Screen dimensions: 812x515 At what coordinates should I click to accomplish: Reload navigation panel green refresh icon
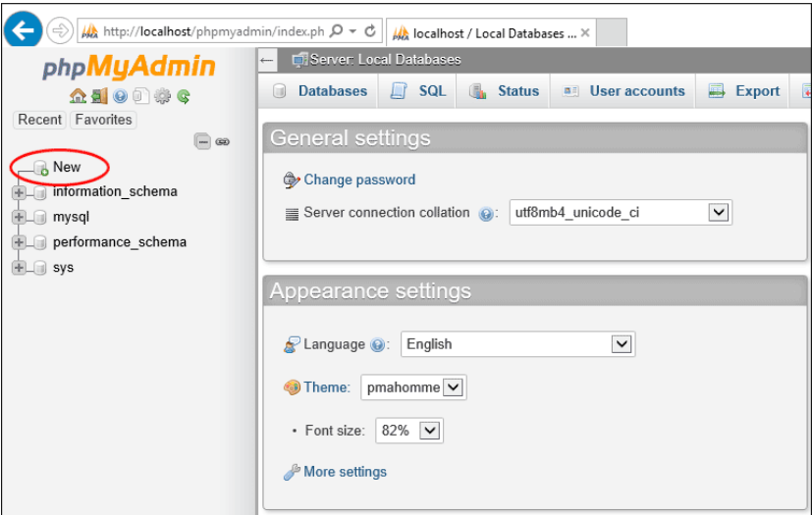(x=184, y=96)
